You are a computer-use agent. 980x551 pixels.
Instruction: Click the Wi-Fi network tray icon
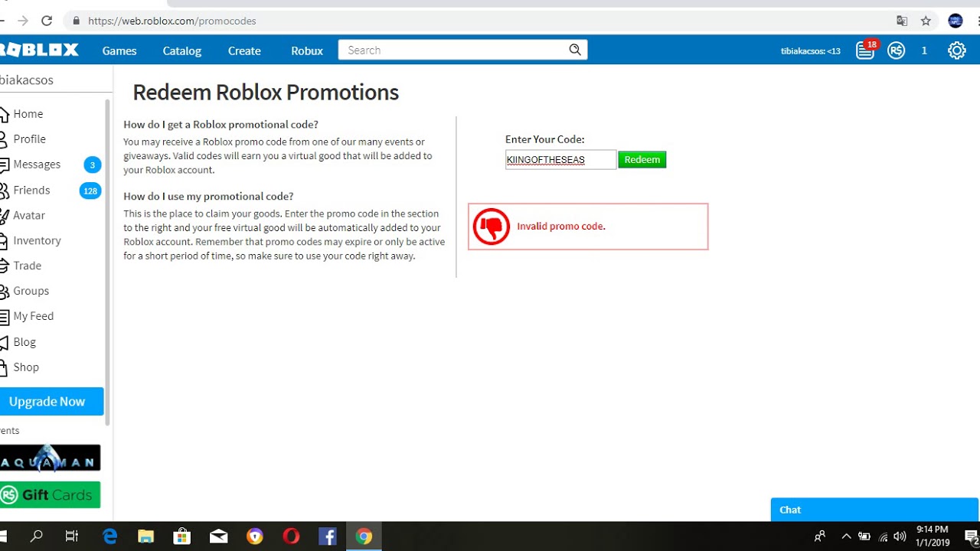click(x=883, y=536)
